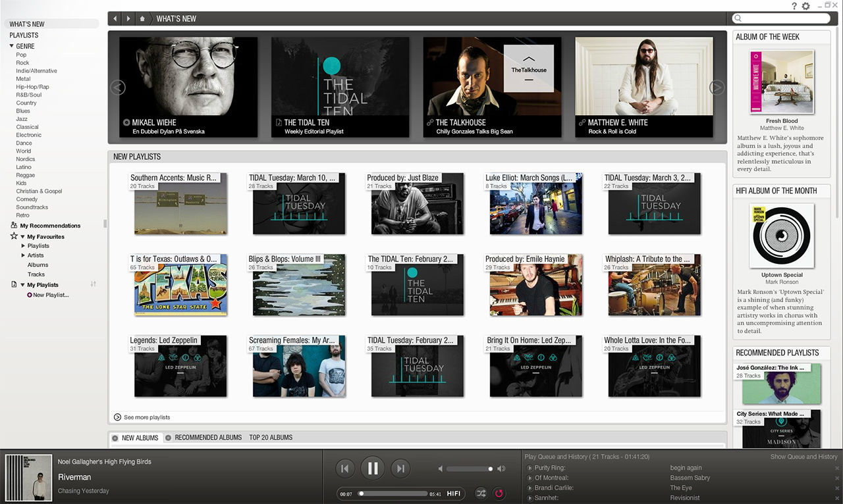Open the settings gear icon
This screenshot has width=843, height=504.
[x=806, y=6]
